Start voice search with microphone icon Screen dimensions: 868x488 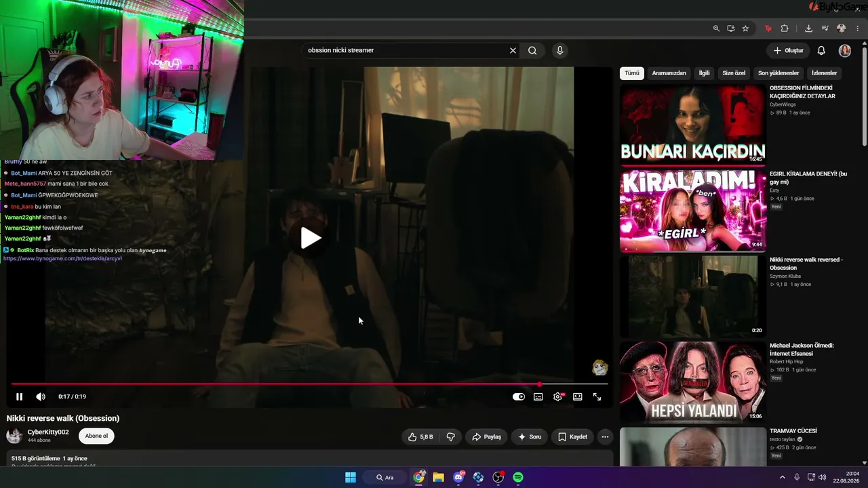point(559,50)
